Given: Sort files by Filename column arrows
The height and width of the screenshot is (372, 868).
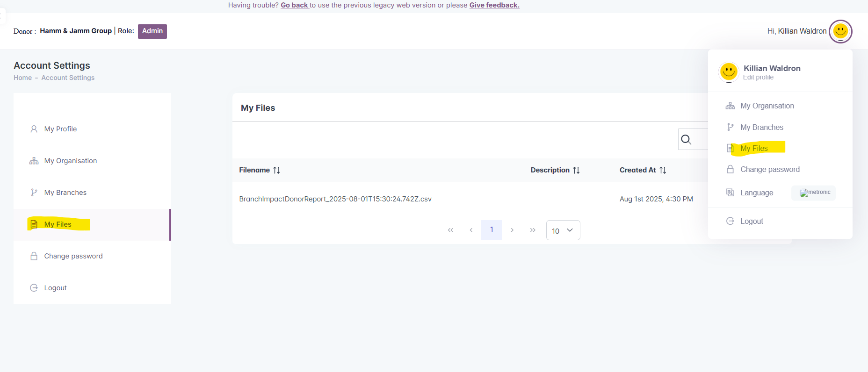Looking at the screenshot, I should tap(276, 170).
